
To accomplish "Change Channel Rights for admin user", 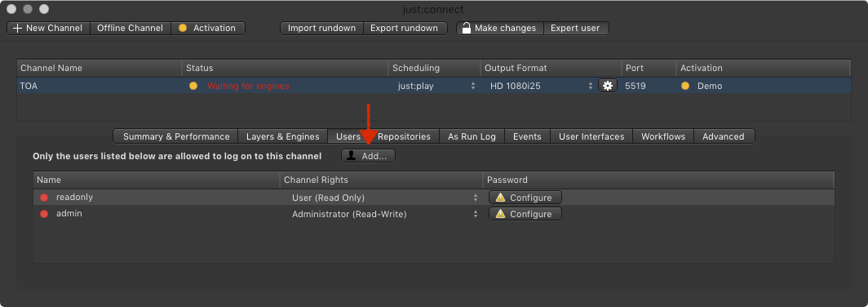I will pyautogui.click(x=384, y=215).
